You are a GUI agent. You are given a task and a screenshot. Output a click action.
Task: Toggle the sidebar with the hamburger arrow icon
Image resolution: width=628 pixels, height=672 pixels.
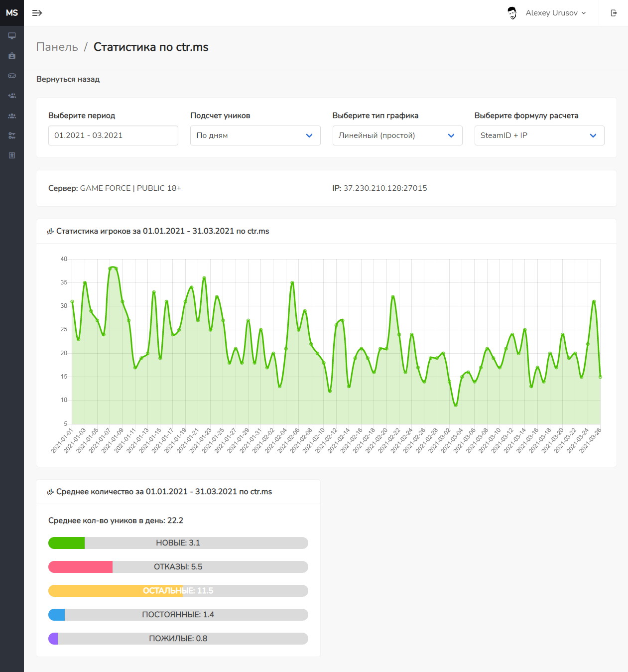tap(37, 13)
